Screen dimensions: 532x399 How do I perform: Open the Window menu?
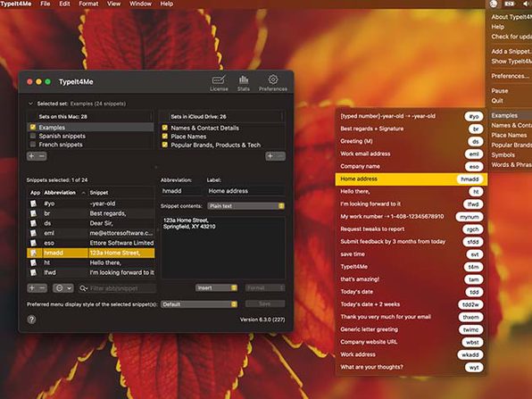point(140,4)
